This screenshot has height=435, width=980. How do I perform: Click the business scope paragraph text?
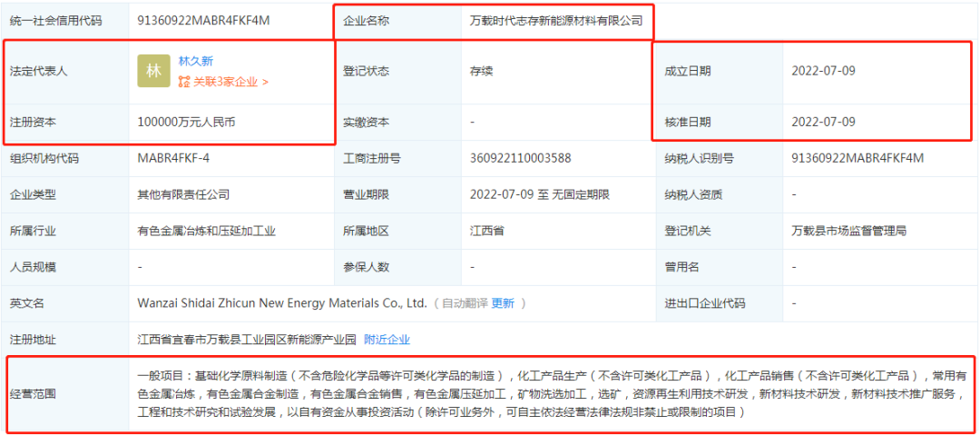click(554, 394)
